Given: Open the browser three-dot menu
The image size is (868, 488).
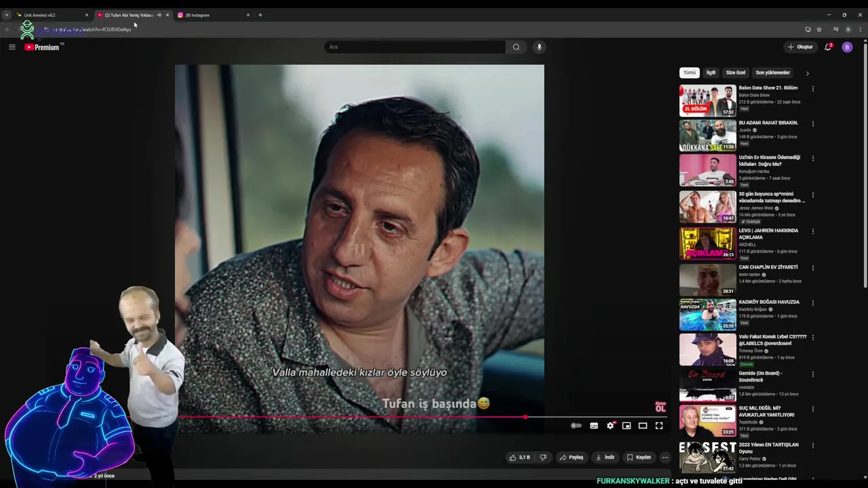Looking at the screenshot, I should click(861, 29).
